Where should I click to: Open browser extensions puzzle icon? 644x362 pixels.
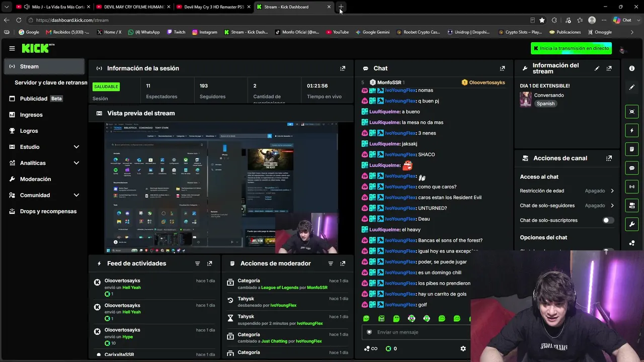[554, 20]
